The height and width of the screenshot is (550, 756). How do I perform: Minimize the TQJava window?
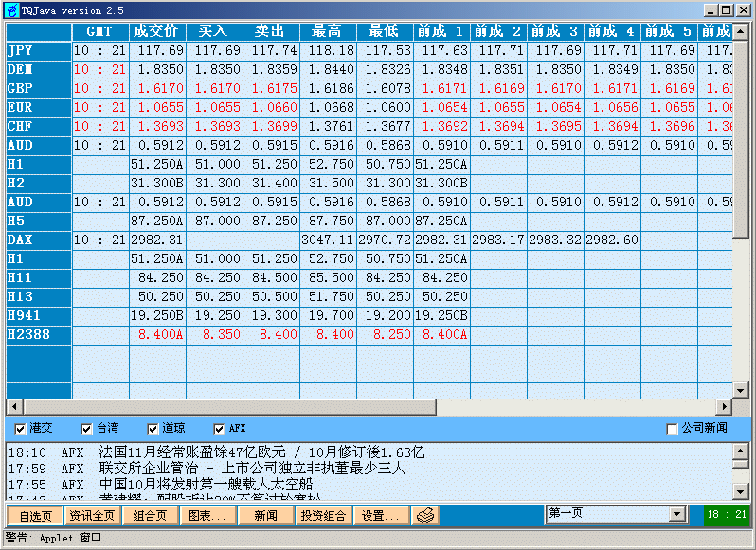click(x=711, y=10)
